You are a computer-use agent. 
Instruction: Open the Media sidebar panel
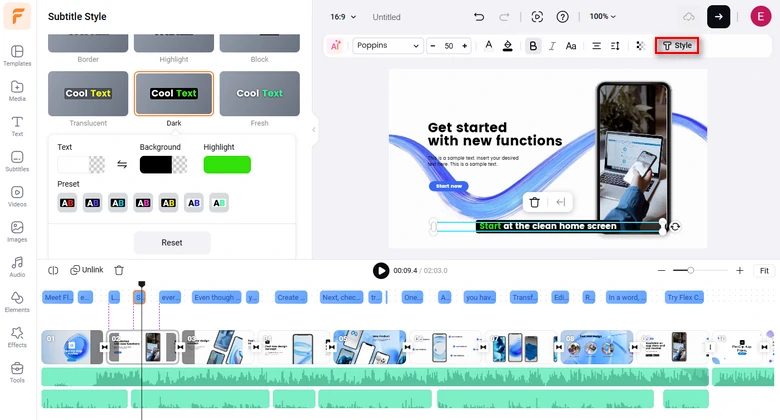point(17,91)
